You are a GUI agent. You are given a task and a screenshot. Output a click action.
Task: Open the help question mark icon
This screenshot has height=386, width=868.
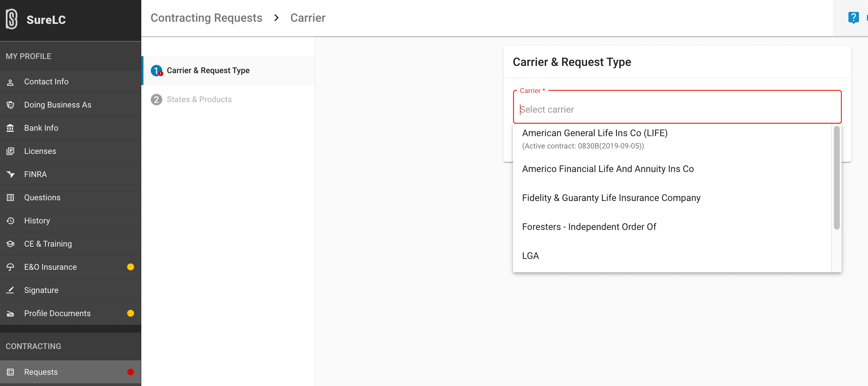coord(853,17)
